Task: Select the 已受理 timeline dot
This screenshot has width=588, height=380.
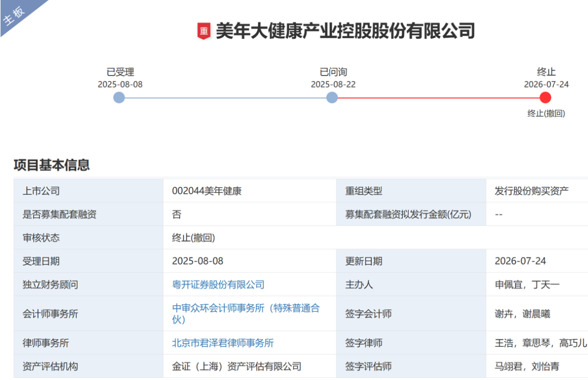Action: tap(119, 98)
